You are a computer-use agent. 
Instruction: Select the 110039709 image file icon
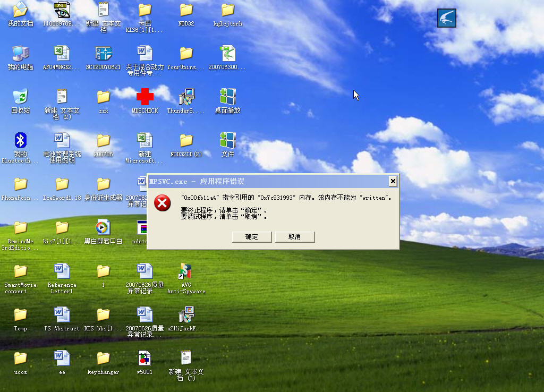62,14
